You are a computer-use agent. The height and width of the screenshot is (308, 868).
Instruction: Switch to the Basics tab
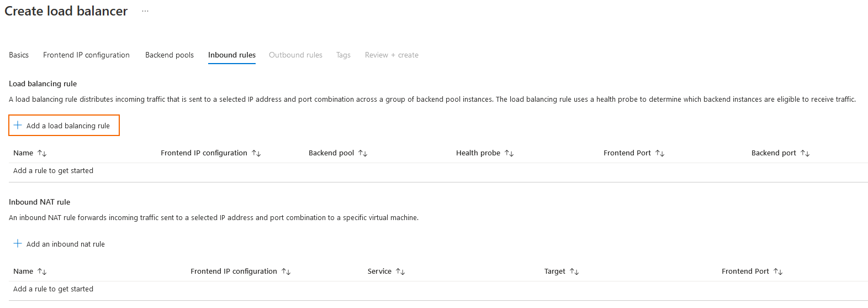tap(19, 55)
